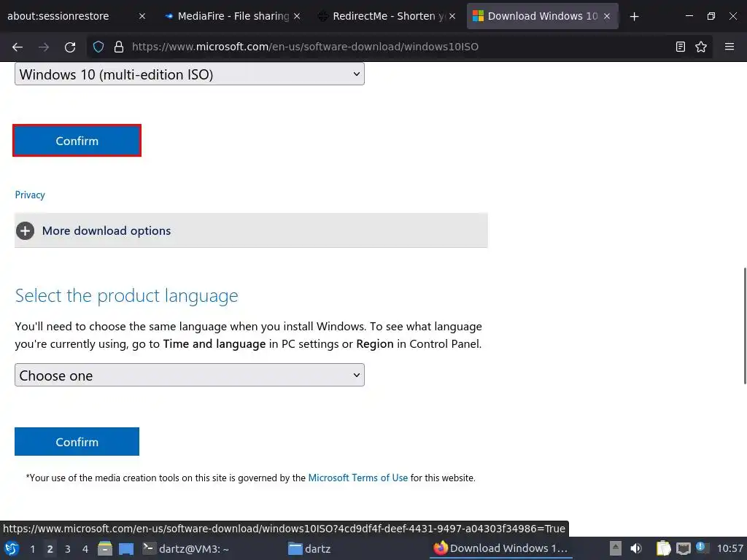The height and width of the screenshot is (560, 747).
Task: Expand More download options
Action: (251, 230)
